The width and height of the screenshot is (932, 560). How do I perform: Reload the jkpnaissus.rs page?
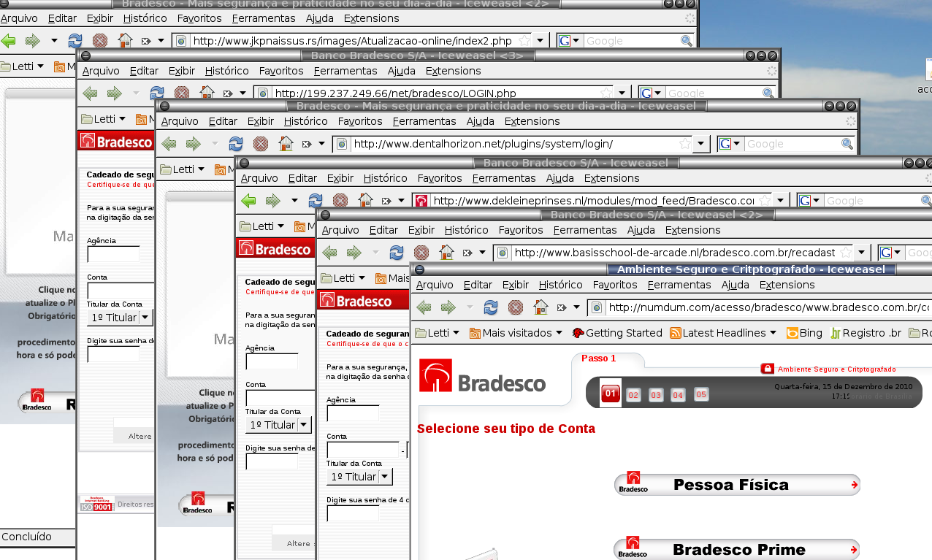(x=75, y=41)
